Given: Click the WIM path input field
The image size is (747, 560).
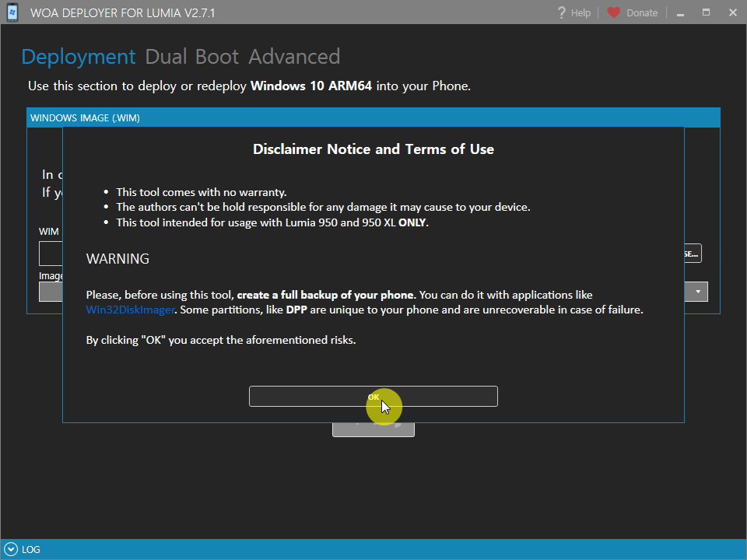Looking at the screenshot, I should pos(51,254).
